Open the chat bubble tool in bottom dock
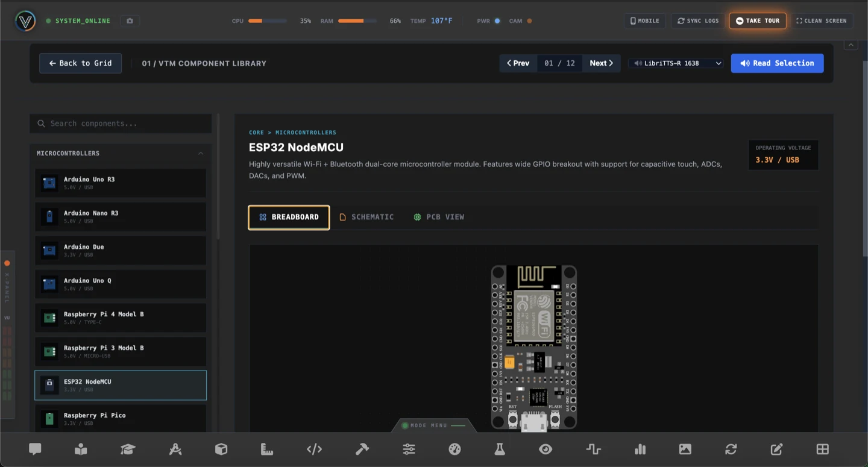The width and height of the screenshot is (868, 467). point(35,449)
